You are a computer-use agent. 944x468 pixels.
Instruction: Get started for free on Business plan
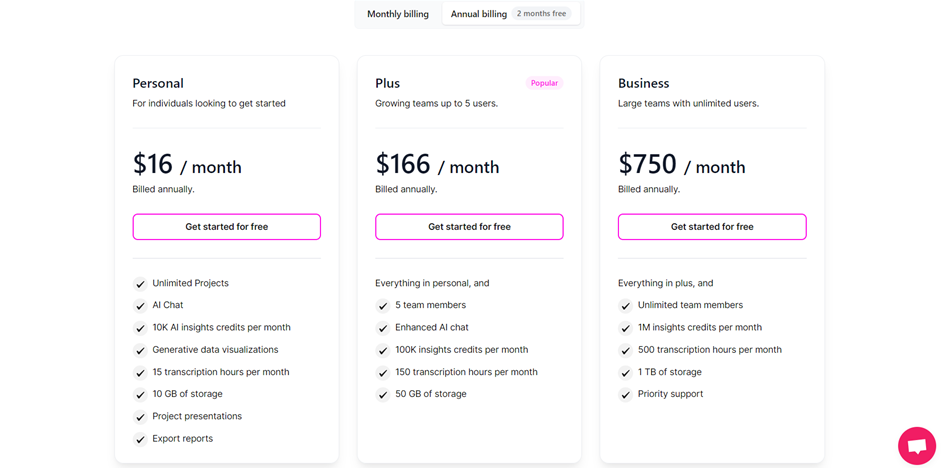pos(712,227)
